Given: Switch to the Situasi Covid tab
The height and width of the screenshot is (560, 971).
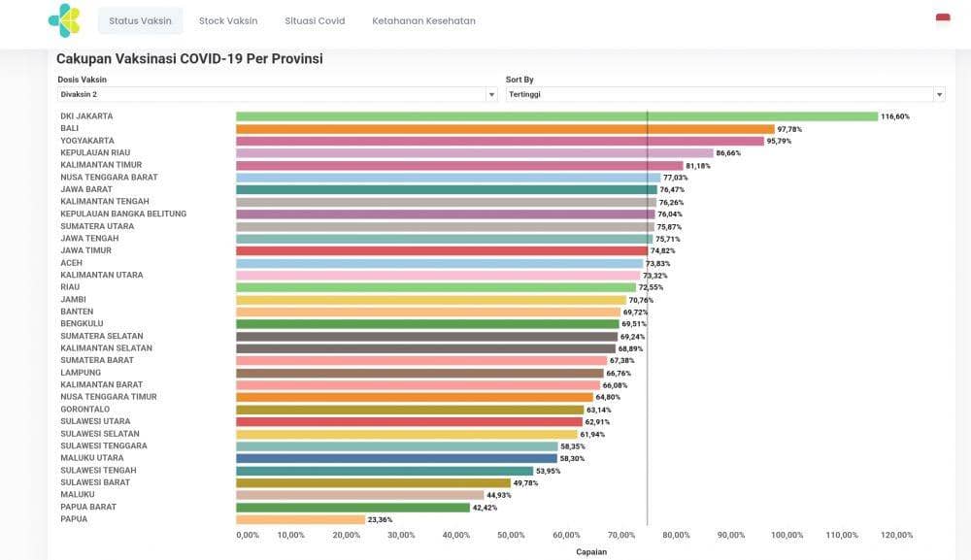Looking at the screenshot, I should [x=314, y=19].
